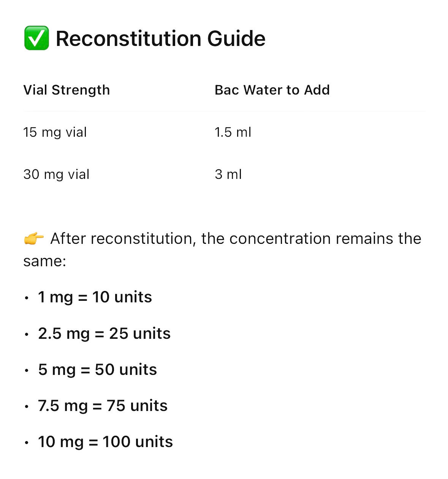Select the 15 mg vial cell
This screenshot has height=479, width=448.
click(x=55, y=132)
